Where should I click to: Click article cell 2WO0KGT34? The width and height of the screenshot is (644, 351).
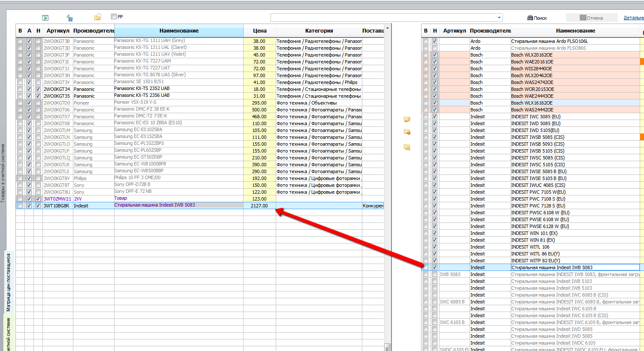58,89
